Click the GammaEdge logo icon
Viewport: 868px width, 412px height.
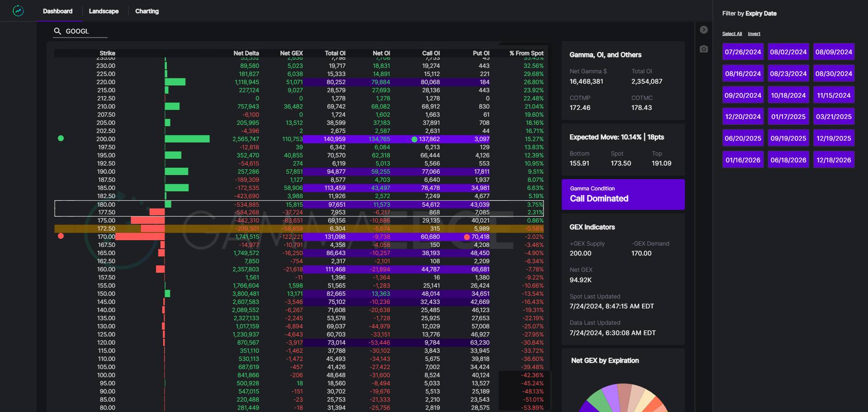[18, 11]
